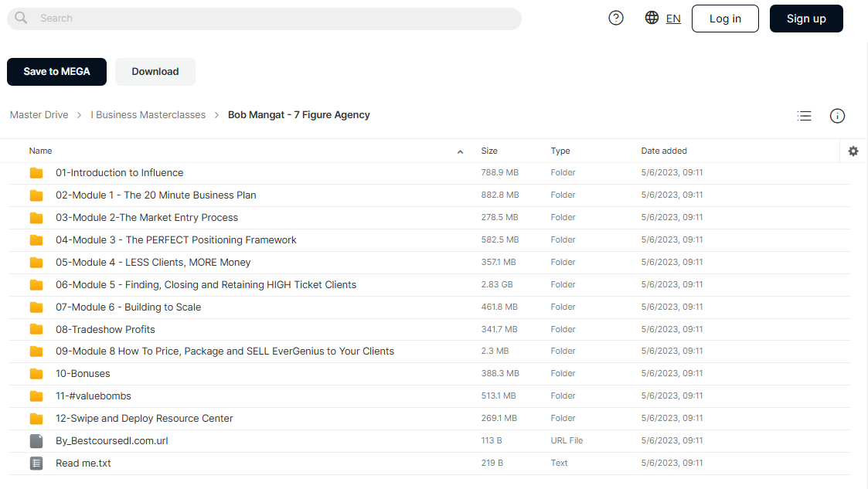Click the 2.83 GB size value
This screenshot has height=489, width=868.
(496, 284)
